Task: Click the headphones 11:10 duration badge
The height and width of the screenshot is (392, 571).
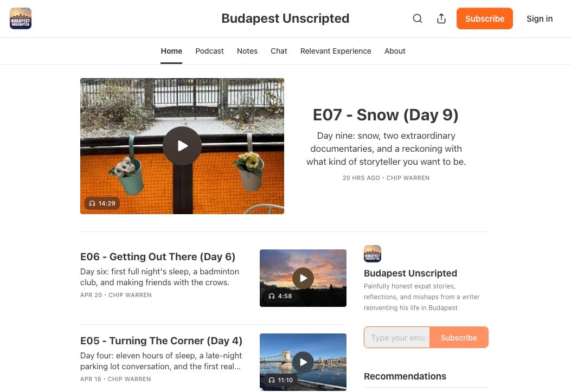Action: point(280,381)
